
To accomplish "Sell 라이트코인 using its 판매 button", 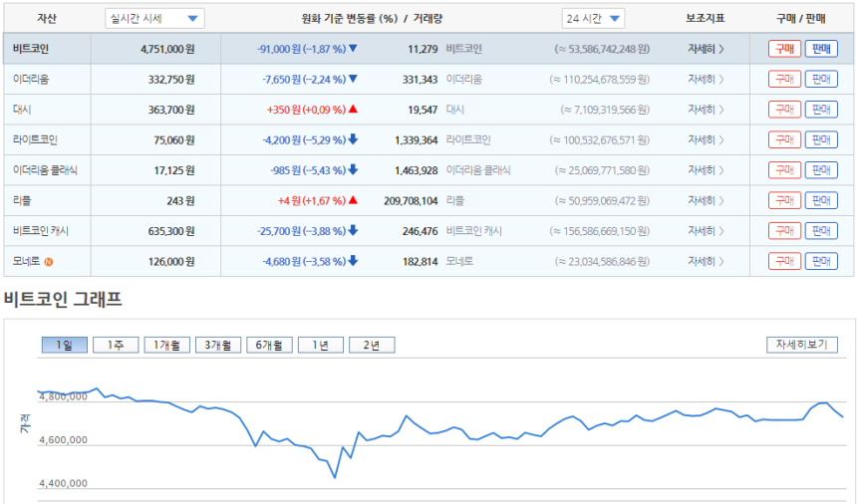I will pyautogui.click(x=821, y=139).
